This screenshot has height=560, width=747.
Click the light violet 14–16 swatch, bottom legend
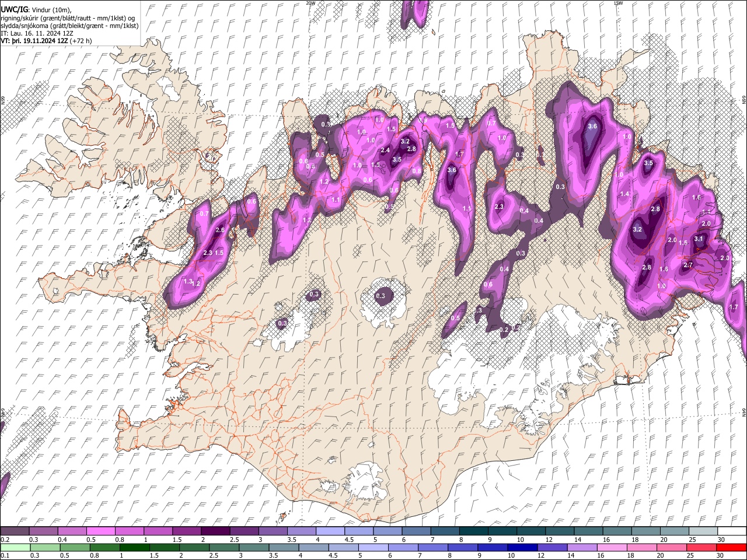pyautogui.click(x=582, y=547)
